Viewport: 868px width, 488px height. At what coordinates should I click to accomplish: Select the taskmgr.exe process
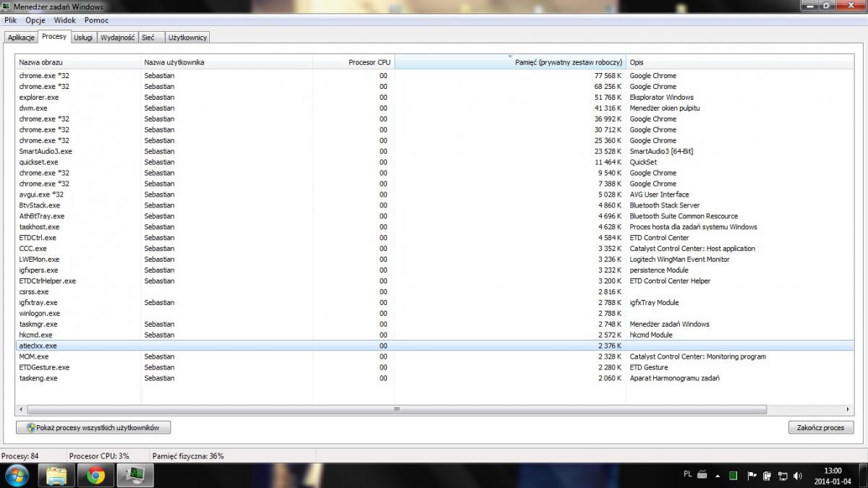(x=434, y=325)
